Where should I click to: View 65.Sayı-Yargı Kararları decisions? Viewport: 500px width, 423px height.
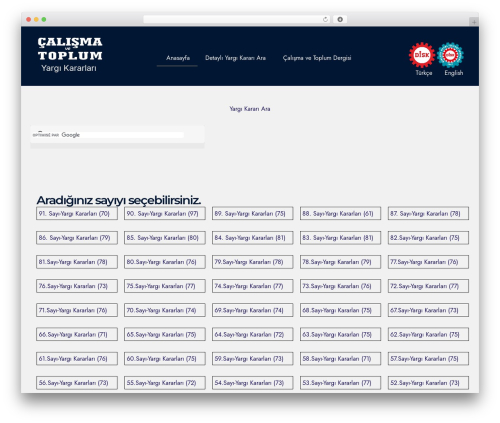pyautogui.click(x=165, y=334)
